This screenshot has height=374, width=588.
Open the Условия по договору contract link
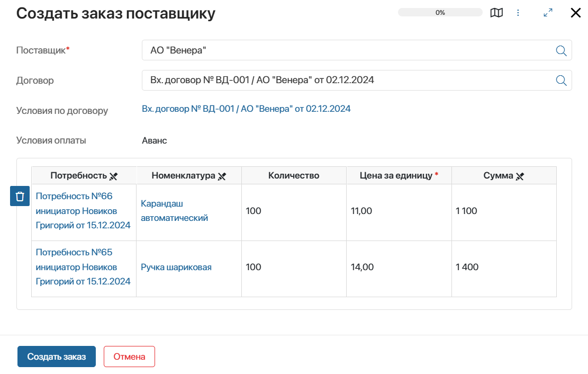(246, 109)
